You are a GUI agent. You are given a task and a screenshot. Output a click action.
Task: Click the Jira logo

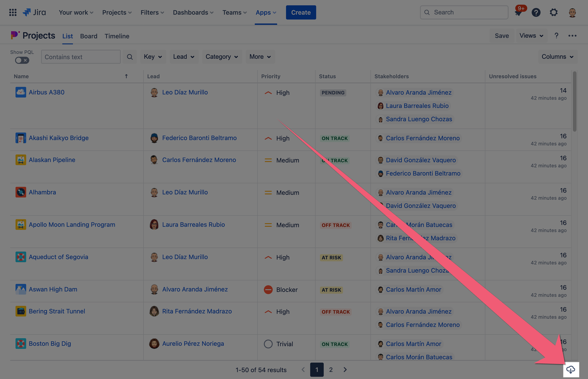click(34, 12)
